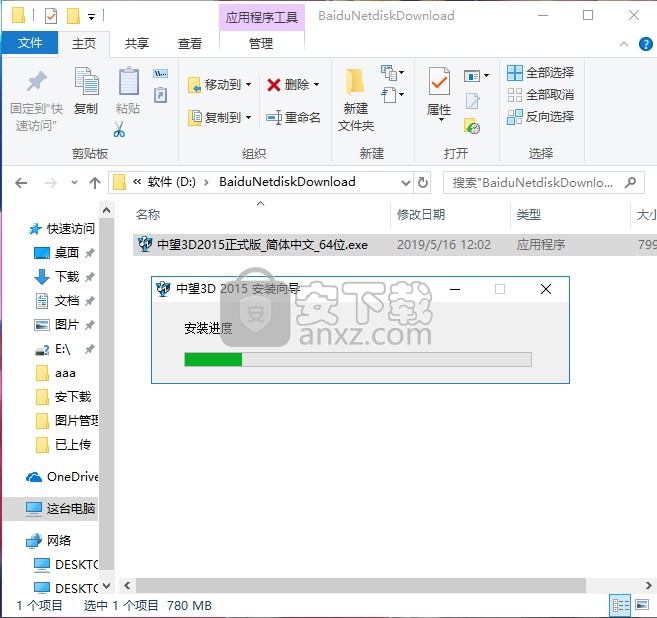Open the recent locations dropdown arrow
This screenshot has height=618, width=657.
click(74, 183)
